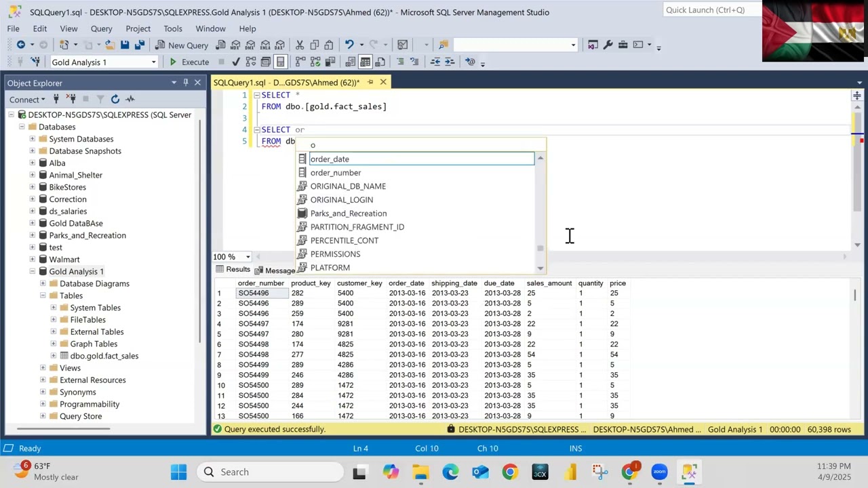
Task: Parse query with the checkmark icon
Action: [235, 62]
